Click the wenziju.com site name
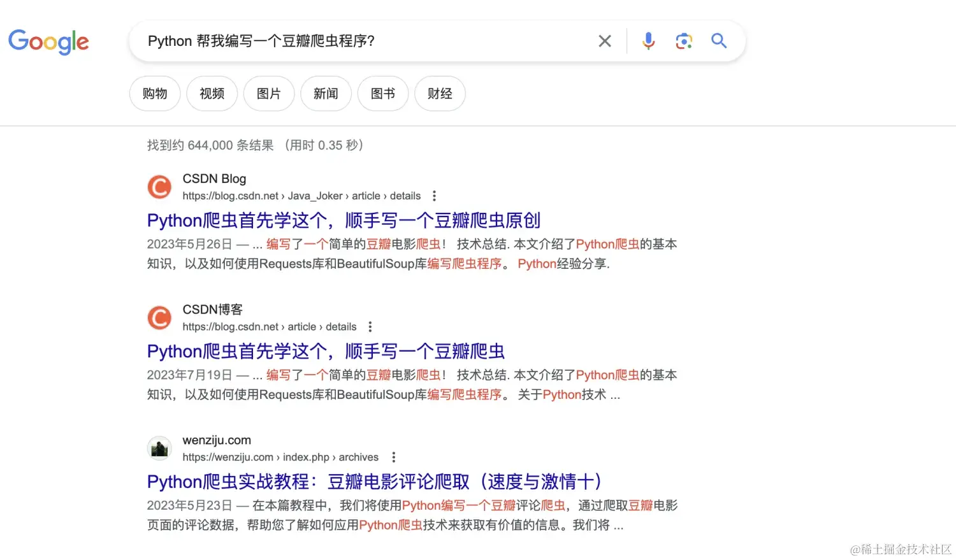Image resolution: width=956 pixels, height=560 pixels. point(217,440)
